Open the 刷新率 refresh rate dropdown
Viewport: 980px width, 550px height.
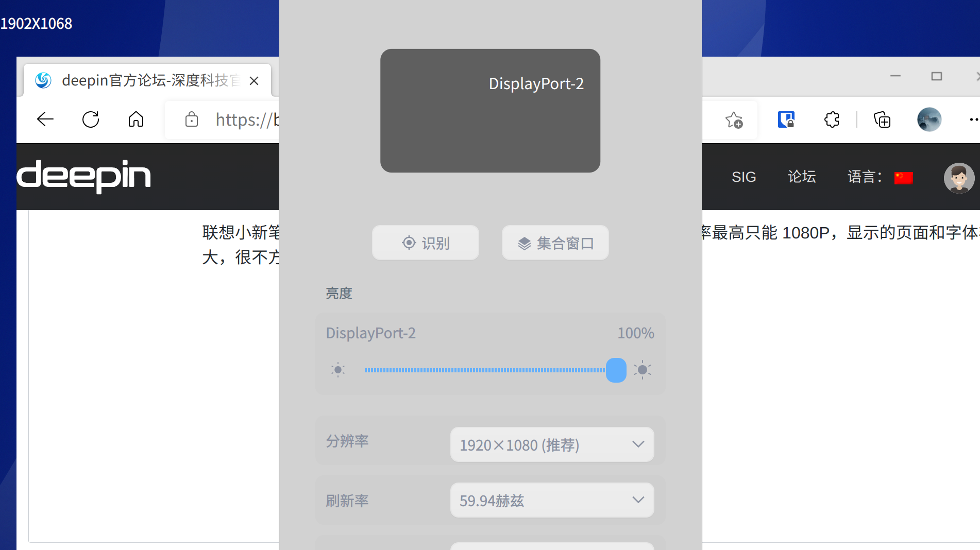pos(552,500)
